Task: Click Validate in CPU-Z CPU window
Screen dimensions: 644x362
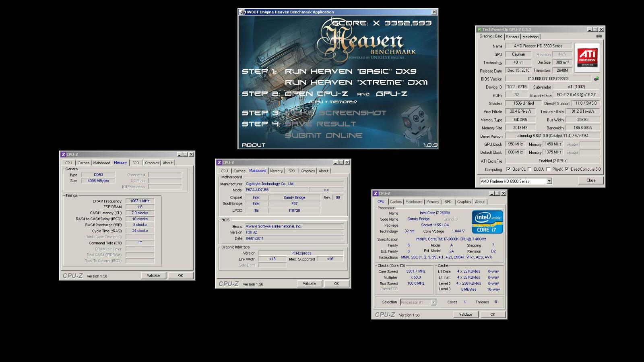Action: 466,314
